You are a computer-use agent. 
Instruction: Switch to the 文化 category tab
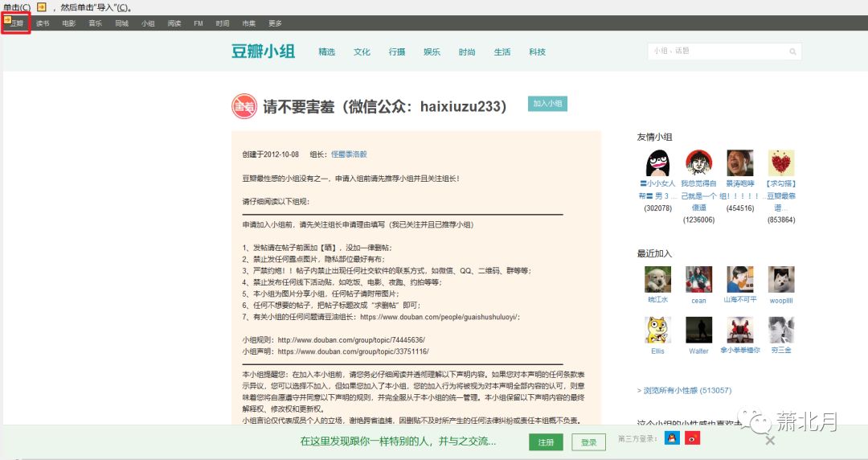(x=362, y=51)
